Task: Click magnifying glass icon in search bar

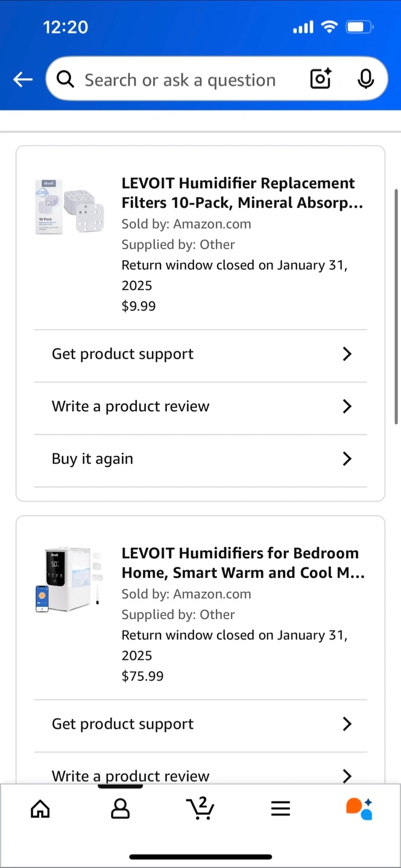Action: coord(65,79)
